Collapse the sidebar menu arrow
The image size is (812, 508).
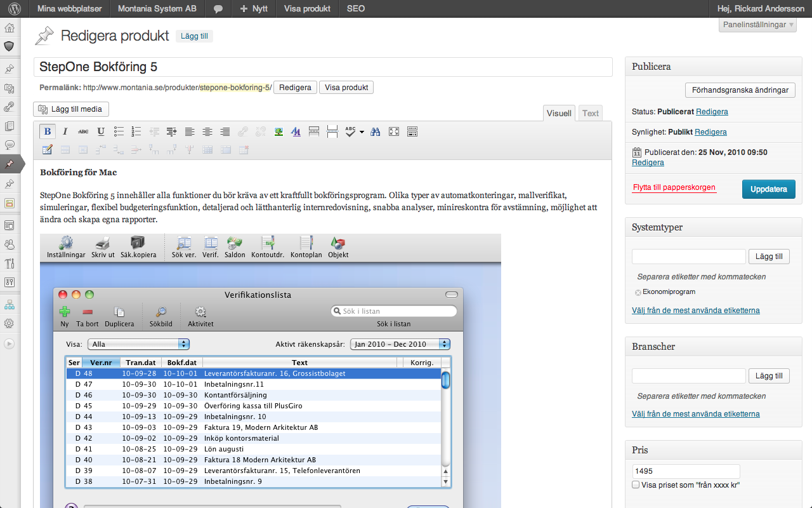pos(9,344)
